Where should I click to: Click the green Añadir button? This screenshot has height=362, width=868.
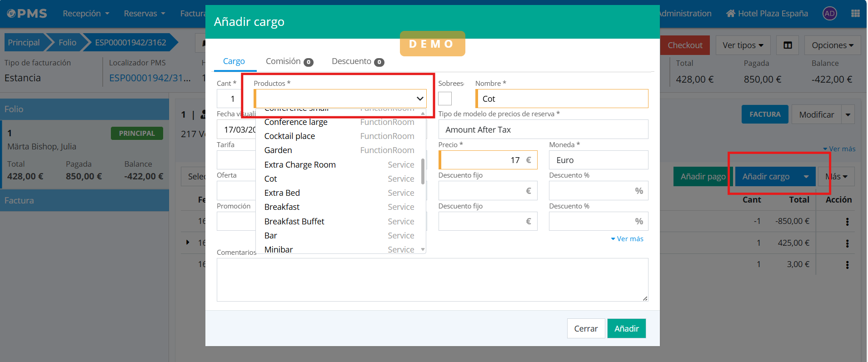tap(626, 328)
